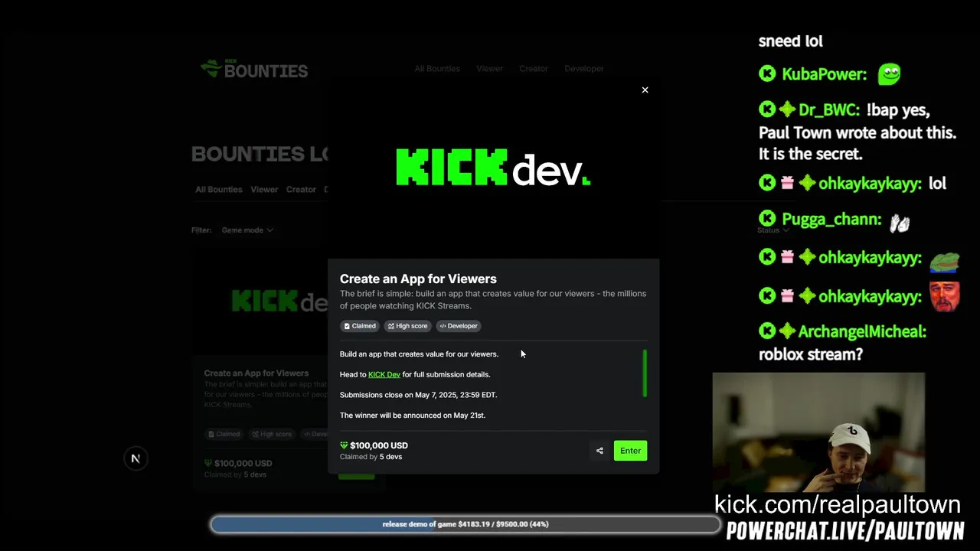This screenshot has height=551, width=980.
Task: Click the streamer webcam video
Action: [x=818, y=432]
